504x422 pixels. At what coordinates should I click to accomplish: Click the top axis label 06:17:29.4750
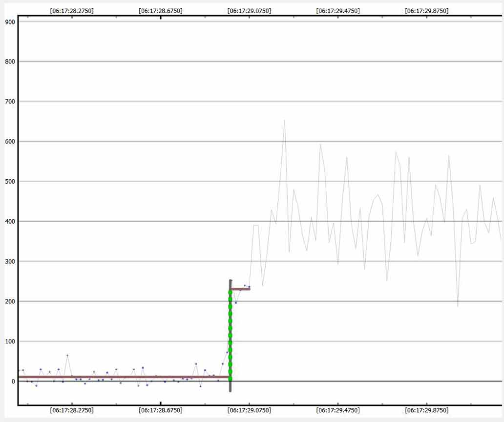click(338, 10)
